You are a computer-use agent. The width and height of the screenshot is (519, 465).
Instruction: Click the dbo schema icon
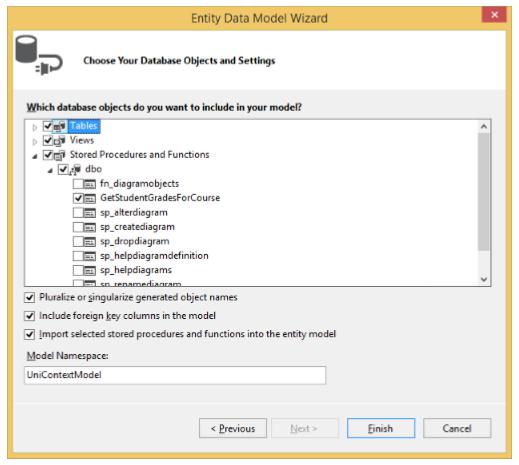click(x=75, y=169)
